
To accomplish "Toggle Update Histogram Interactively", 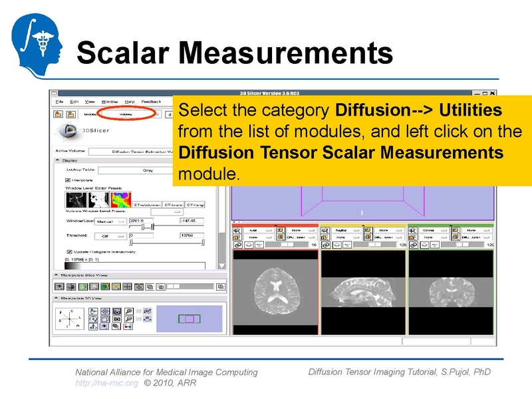I will pyautogui.click(x=69, y=251).
